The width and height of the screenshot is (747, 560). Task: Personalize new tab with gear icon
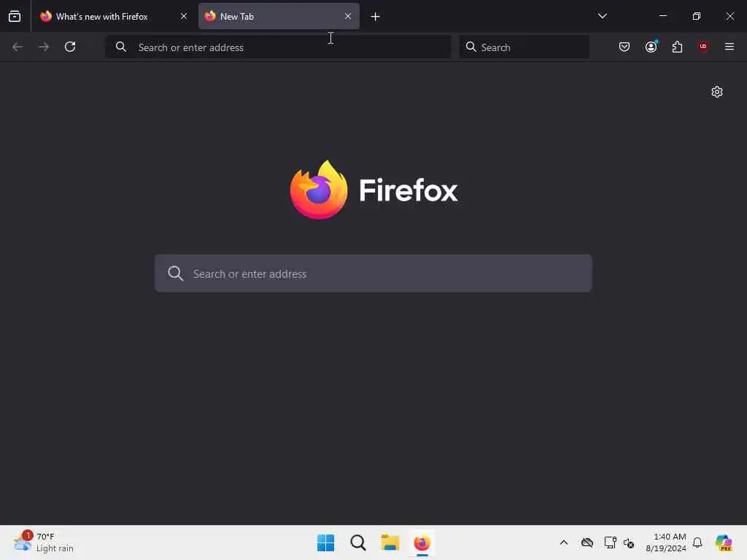[x=717, y=92]
